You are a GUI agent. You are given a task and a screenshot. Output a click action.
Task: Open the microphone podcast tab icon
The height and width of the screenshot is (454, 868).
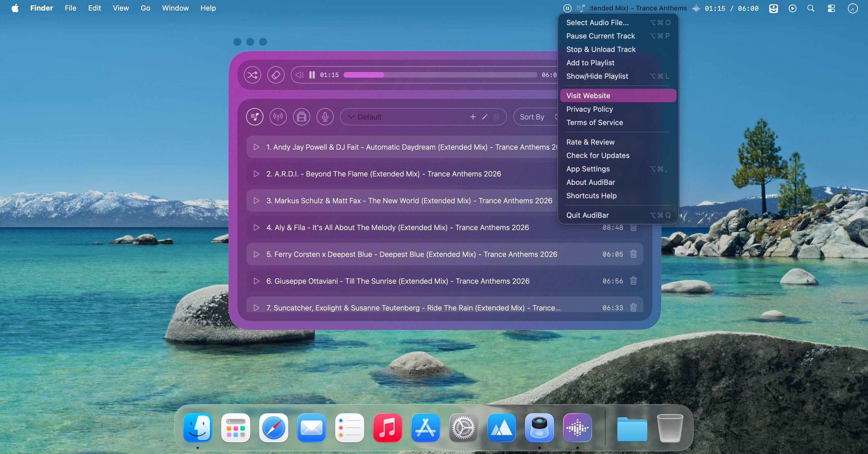[325, 117]
